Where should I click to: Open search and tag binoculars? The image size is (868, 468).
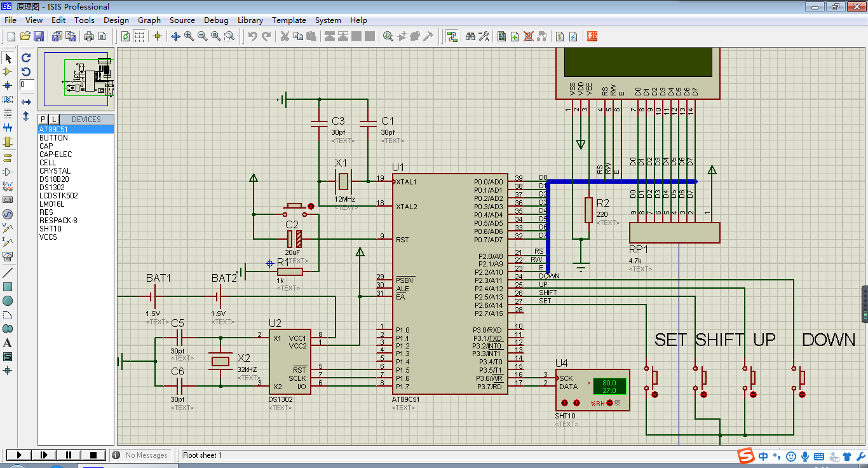click(x=470, y=36)
